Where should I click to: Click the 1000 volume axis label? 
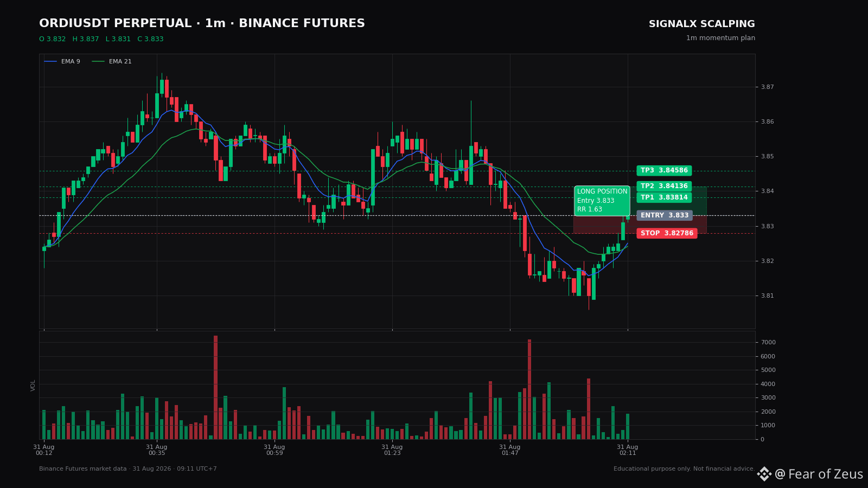point(768,426)
